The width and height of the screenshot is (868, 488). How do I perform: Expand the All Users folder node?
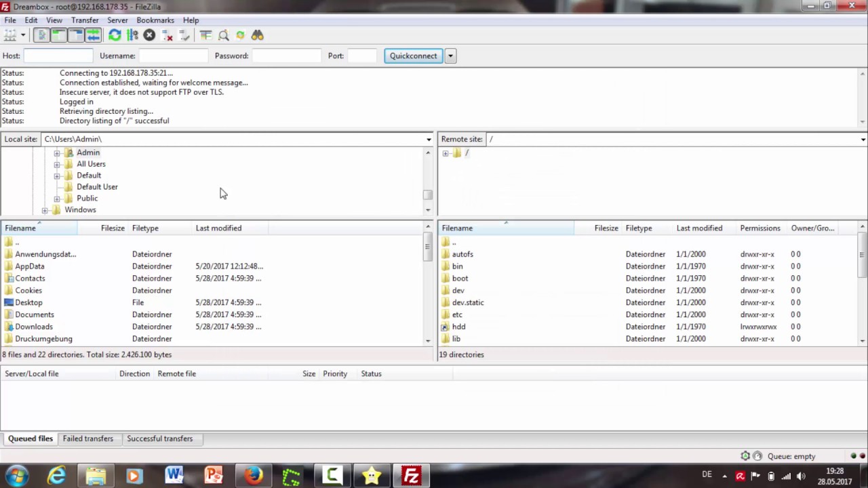pyautogui.click(x=57, y=164)
